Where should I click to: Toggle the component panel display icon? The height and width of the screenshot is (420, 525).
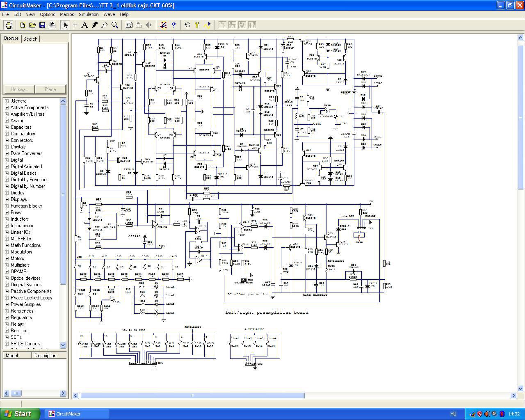(x=9, y=25)
